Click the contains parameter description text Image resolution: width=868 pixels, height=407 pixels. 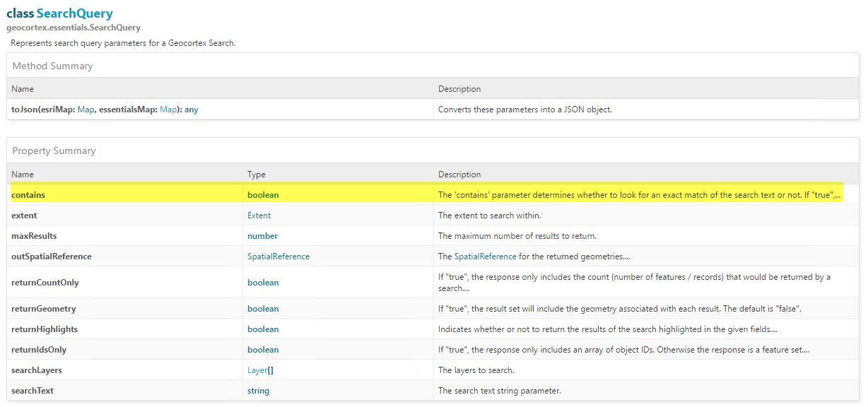click(x=640, y=194)
